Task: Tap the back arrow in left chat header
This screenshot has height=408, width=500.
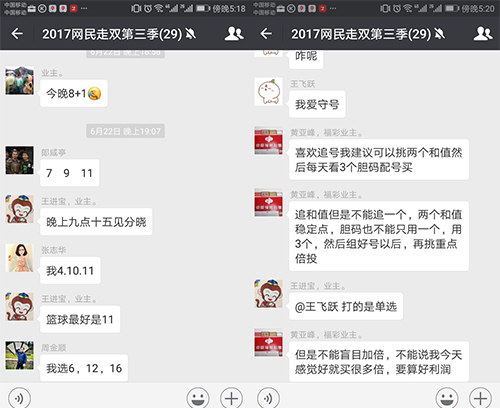Action: 17,34
